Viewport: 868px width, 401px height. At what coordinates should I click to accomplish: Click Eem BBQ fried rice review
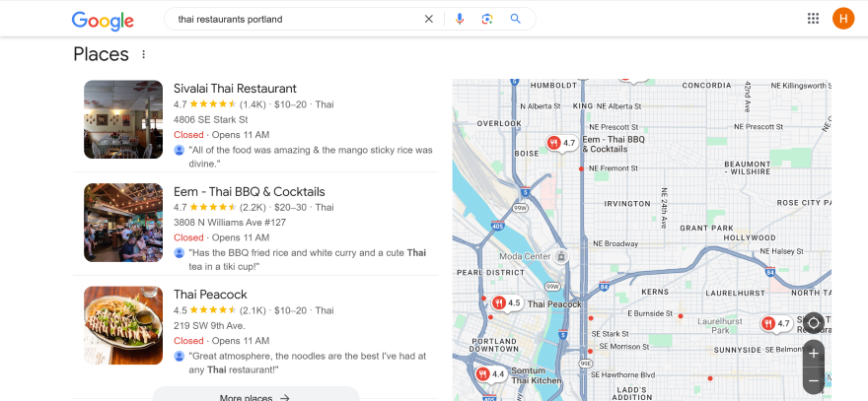pyautogui.click(x=307, y=260)
